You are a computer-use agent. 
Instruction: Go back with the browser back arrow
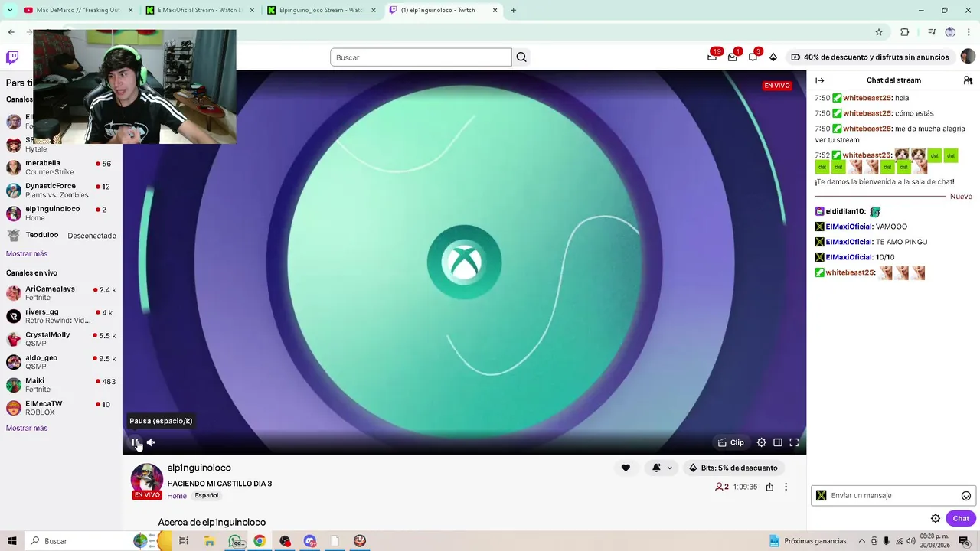pos(11,32)
